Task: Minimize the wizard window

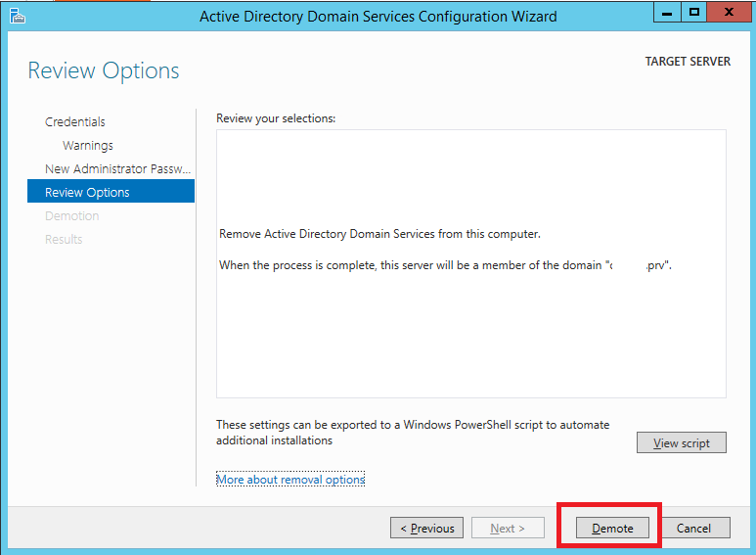Action: click(x=667, y=12)
